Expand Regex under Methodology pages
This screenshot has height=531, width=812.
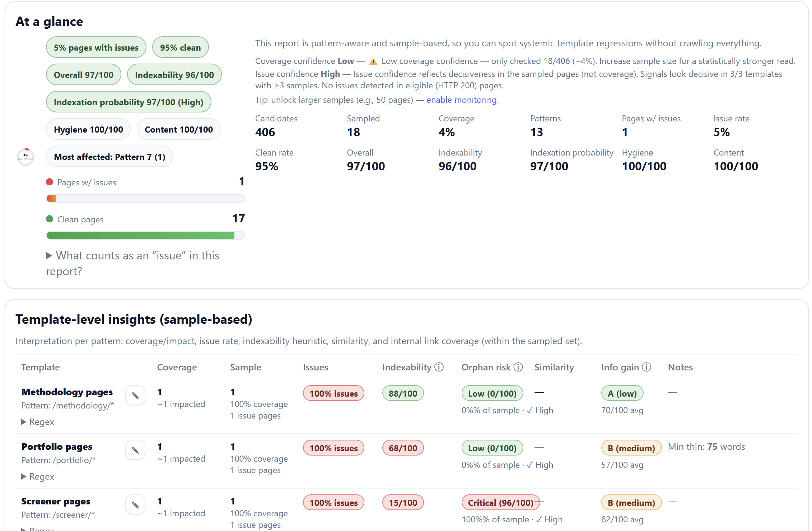[38, 422]
